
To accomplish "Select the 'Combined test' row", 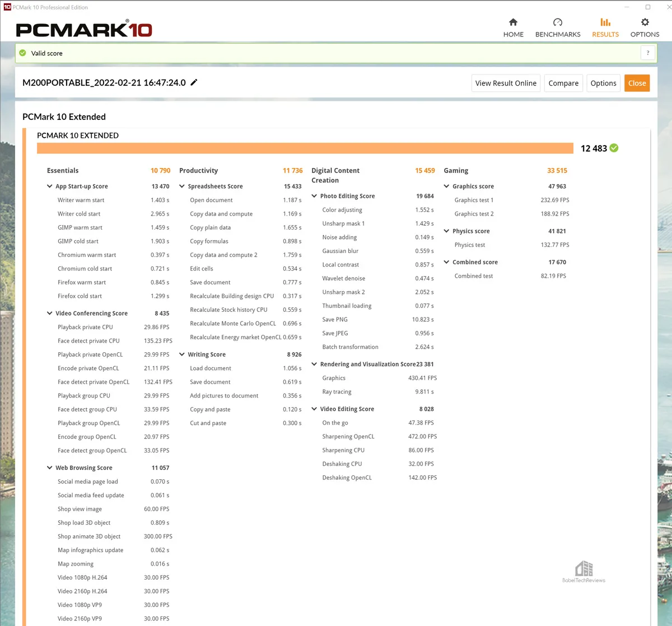I will (510, 276).
